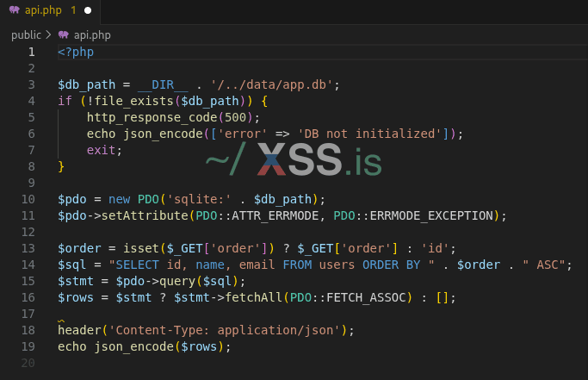Click the $sql variable on line 14
This screenshot has width=588, height=380.
(x=72, y=265)
